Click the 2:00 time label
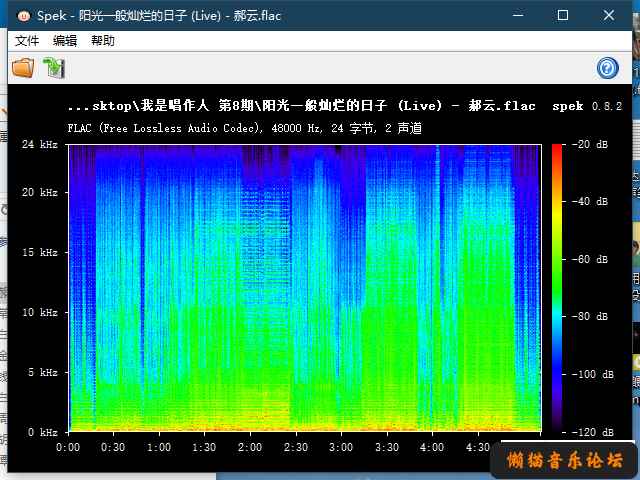 [x=250, y=447]
